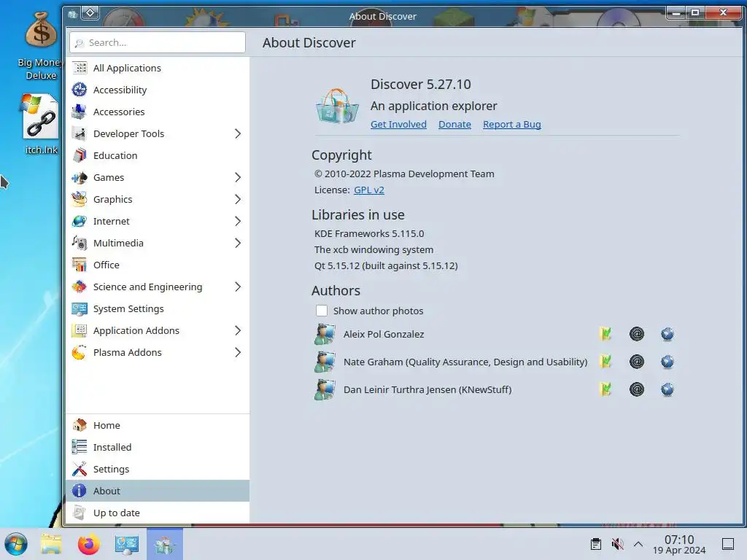Viewport: 747px width, 560px height.
Task: Select All Applications label
Action: (x=127, y=68)
